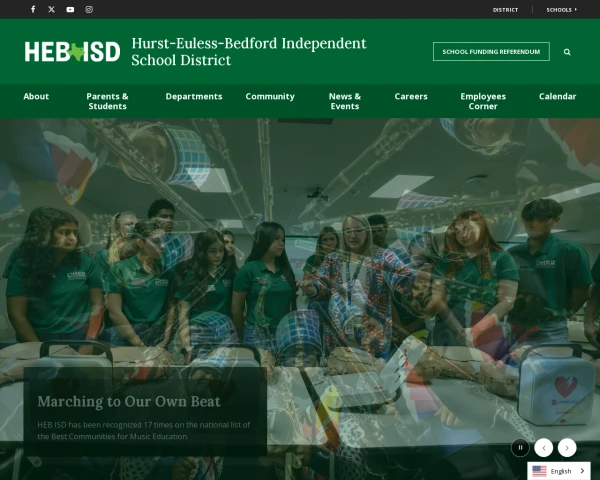Click the HEB ISD logo
The image size is (600, 480).
[x=72, y=52]
